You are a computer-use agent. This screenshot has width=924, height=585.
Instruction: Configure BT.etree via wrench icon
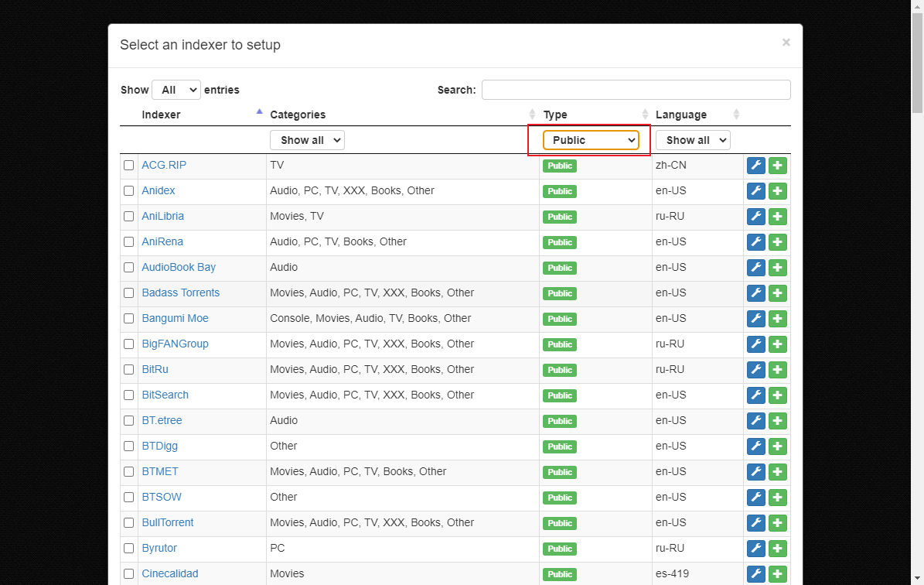click(756, 421)
